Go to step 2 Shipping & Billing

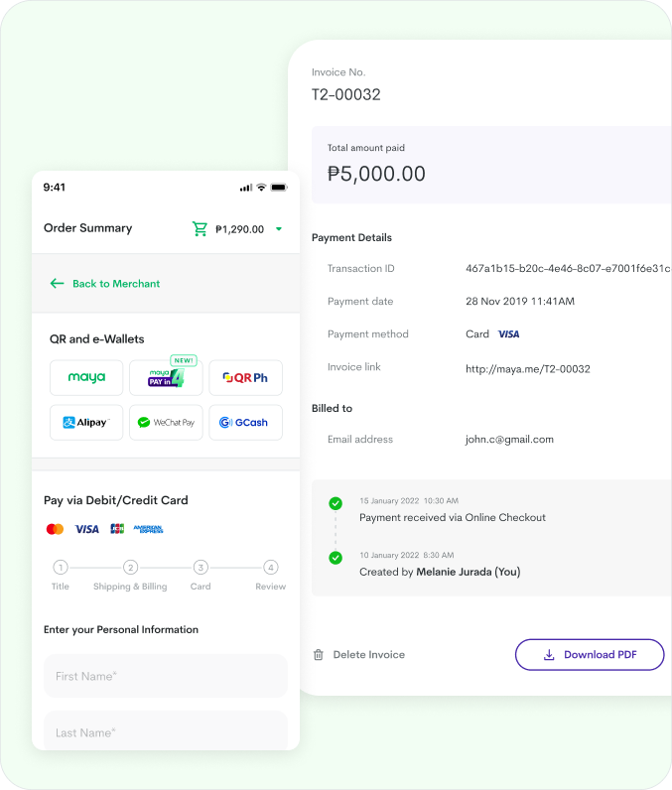click(130, 568)
